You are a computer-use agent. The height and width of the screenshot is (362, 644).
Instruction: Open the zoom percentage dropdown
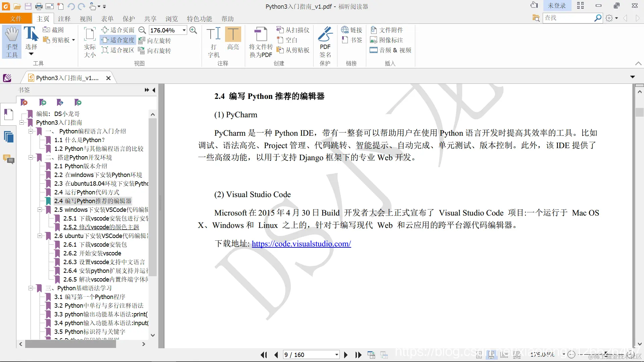tap(184, 30)
